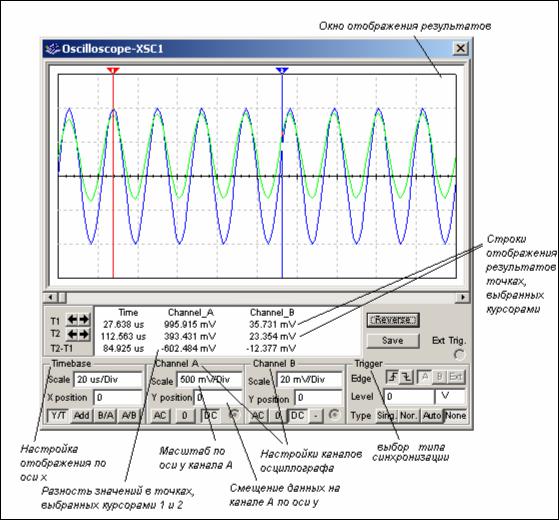Set Channel A coupling to AC
The image size is (559, 520).
[x=160, y=416]
